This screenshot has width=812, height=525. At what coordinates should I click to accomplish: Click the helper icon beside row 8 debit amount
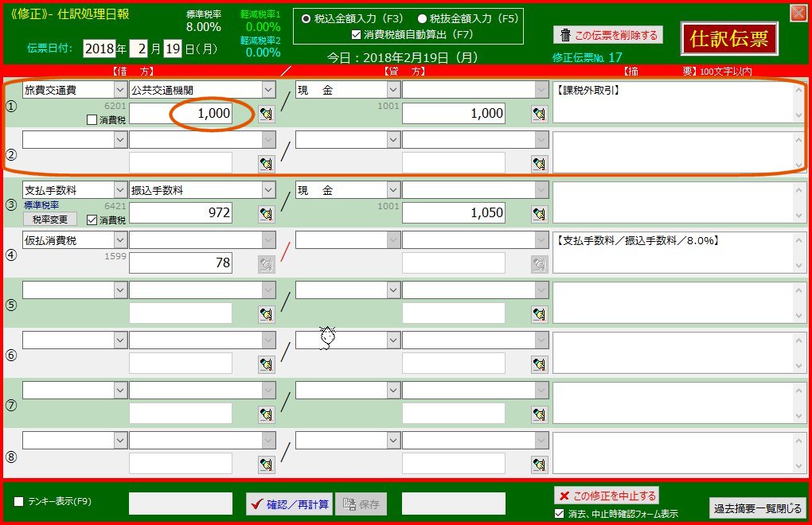pyautogui.click(x=266, y=465)
